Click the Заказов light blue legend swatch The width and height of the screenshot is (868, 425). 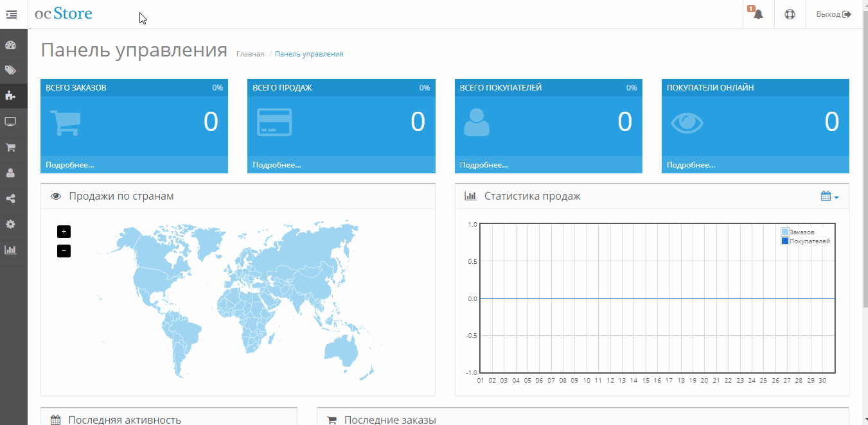[x=784, y=232]
